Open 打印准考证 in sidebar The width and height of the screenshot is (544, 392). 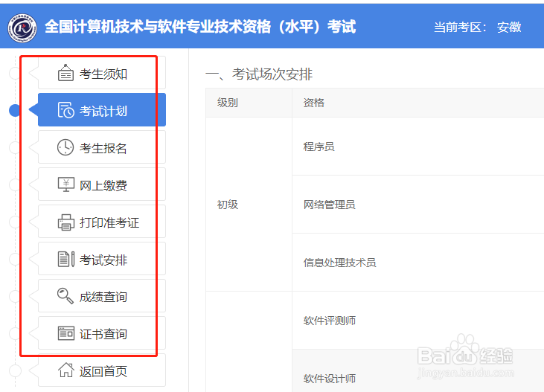(102, 222)
